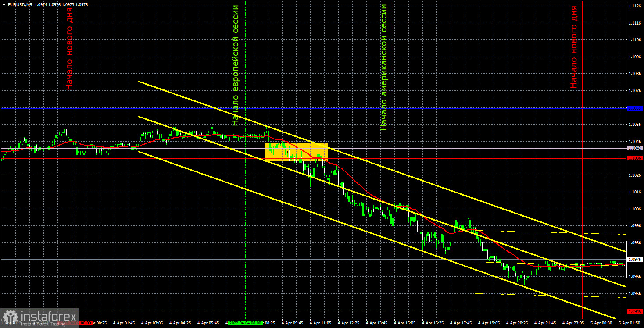Click the red 1.1036 price tag

pos(635,158)
